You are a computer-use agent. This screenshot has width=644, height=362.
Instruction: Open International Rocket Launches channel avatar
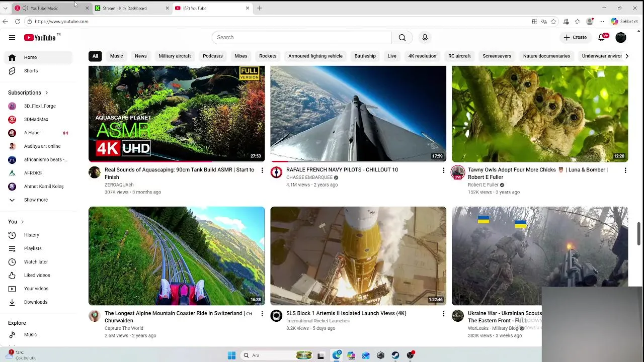pyautogui.click(x=276, y=316)
